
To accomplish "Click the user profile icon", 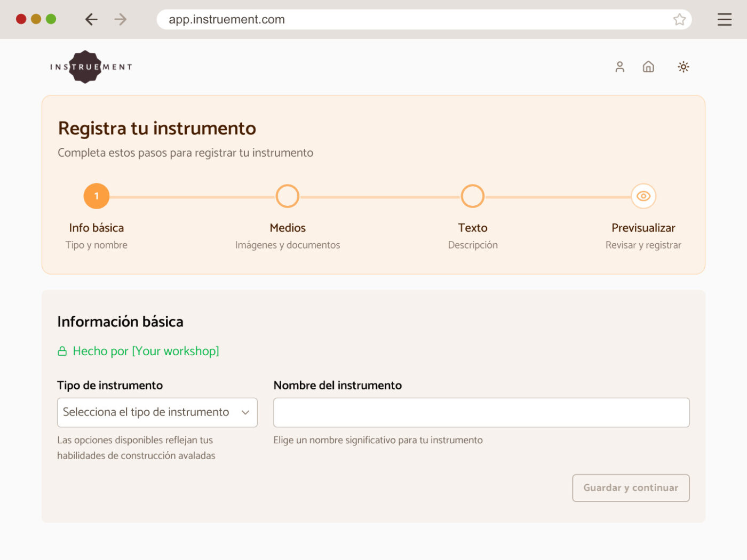I will 619,67.
